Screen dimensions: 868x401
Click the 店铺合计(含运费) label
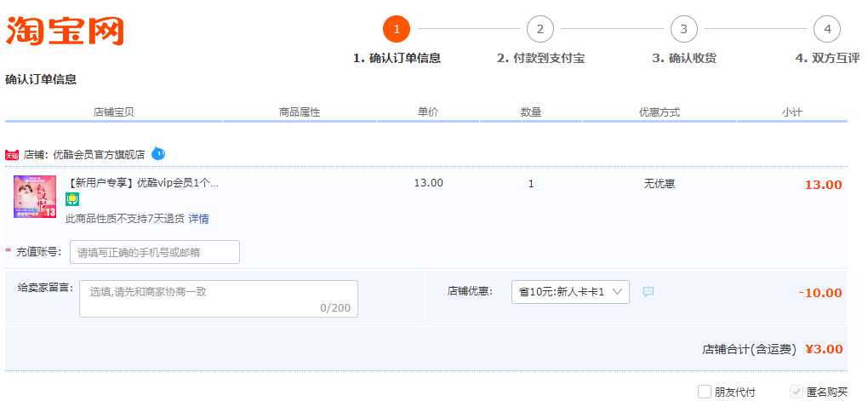(x=749, y=349)
